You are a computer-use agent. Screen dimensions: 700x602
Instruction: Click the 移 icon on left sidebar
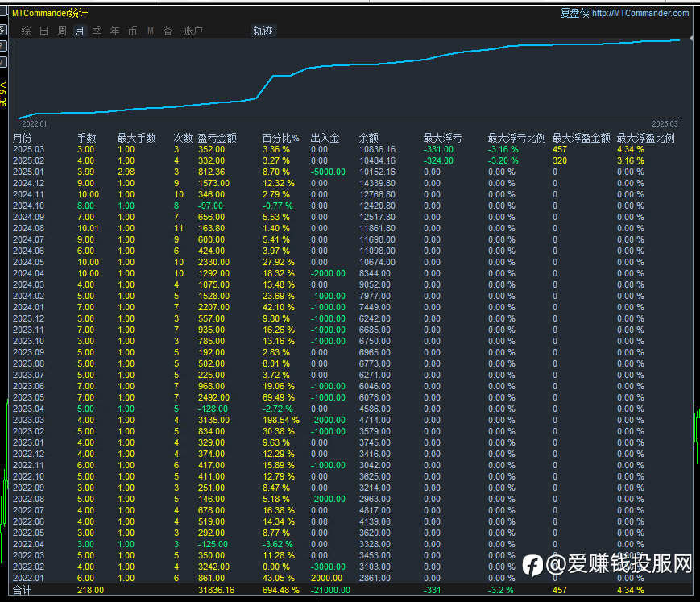click(2, 30)
